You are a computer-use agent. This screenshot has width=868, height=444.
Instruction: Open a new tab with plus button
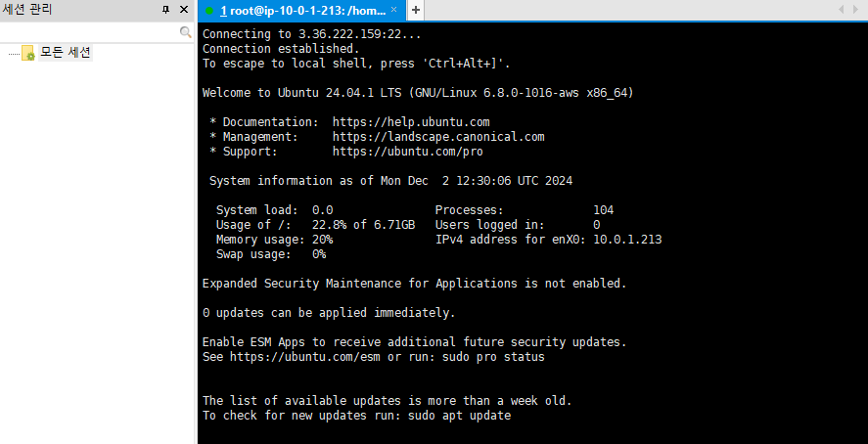(416, 11)
